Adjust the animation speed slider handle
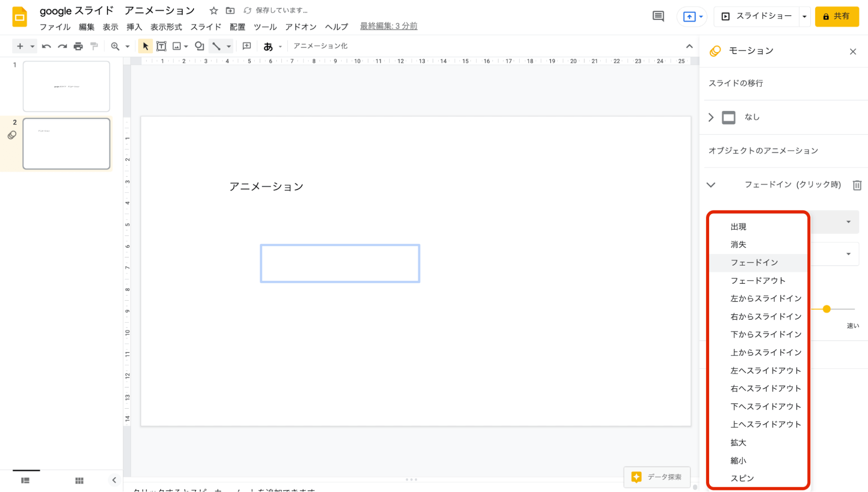The image size is (868, 492). [827, 309]
